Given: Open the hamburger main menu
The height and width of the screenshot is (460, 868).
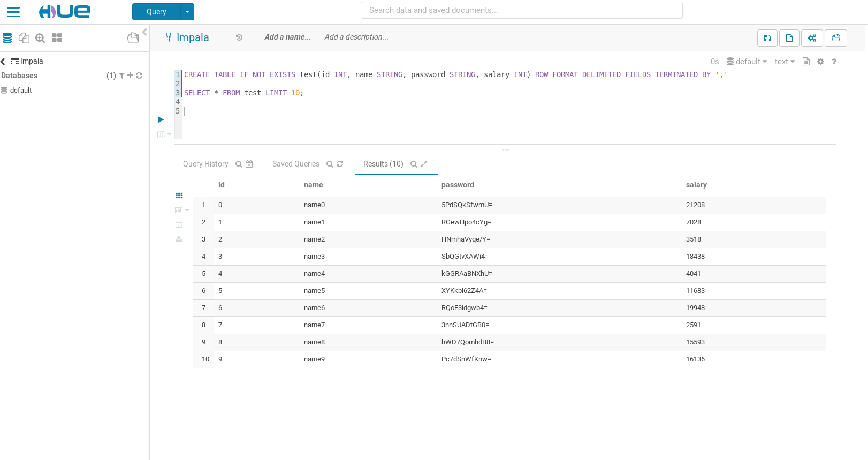Looking at the screenshot, I should click(13, 12).
